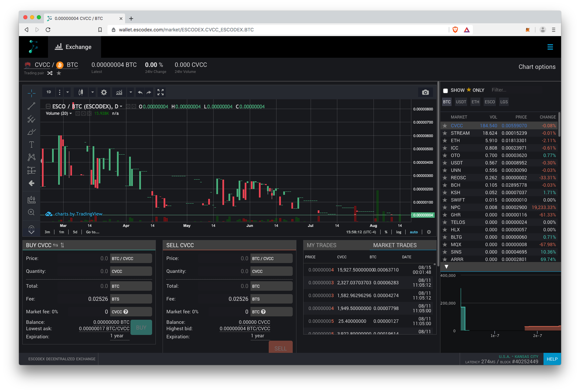The width and height of the screenshot is (580, 392).
Task: Click the zoom in magnifier tool
Action: 31,212
